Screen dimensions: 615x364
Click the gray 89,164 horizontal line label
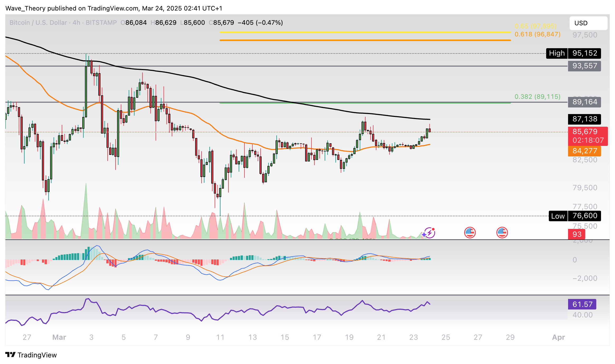tap(584, 102)
